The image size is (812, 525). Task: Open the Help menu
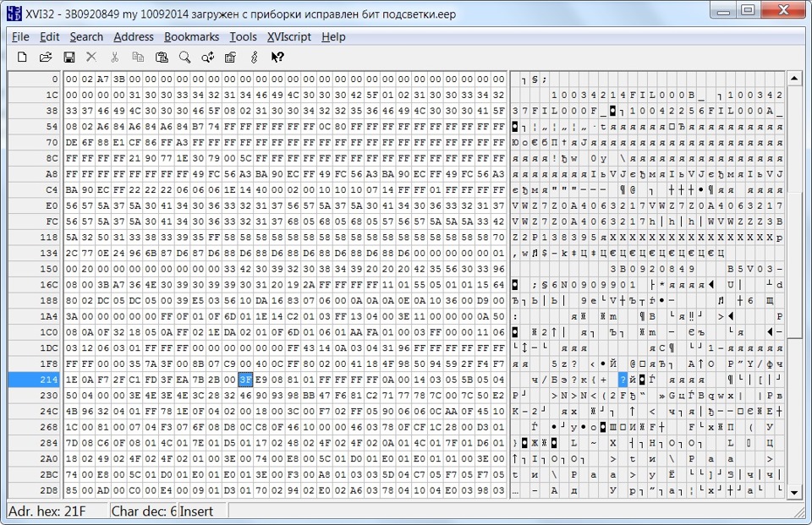(333, 36)
